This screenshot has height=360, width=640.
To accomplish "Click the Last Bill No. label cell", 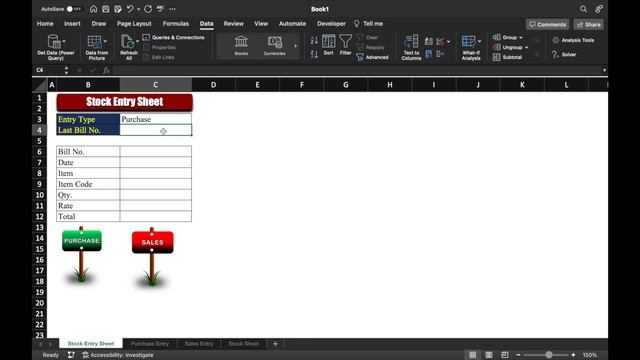I will [x=88, y=130].
